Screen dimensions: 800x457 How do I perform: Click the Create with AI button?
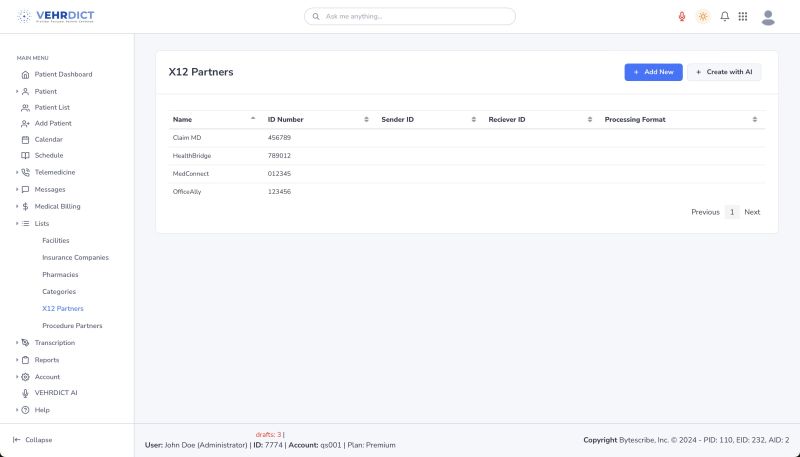click(x=724, y=72)
